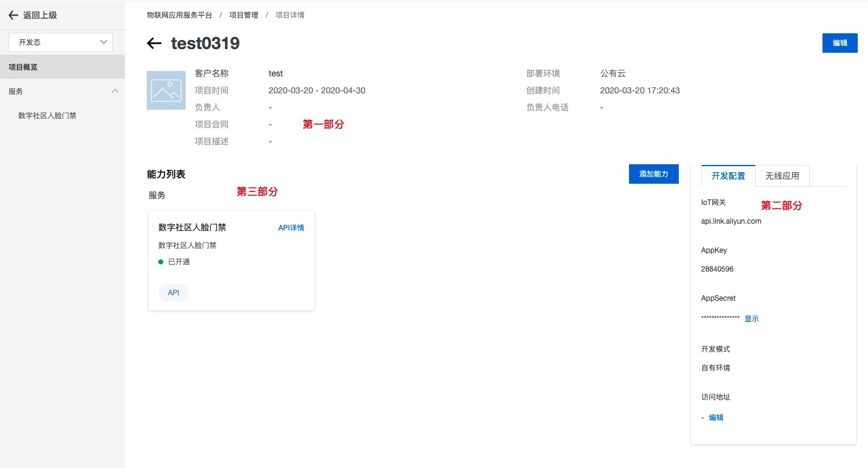Click 项目管理 breadcrumb
The image size is (868, 468).
pos(244,15)
